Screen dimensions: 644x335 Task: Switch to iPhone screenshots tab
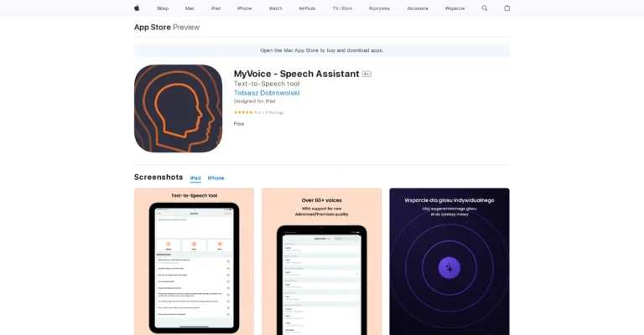(x=216, y=178)
